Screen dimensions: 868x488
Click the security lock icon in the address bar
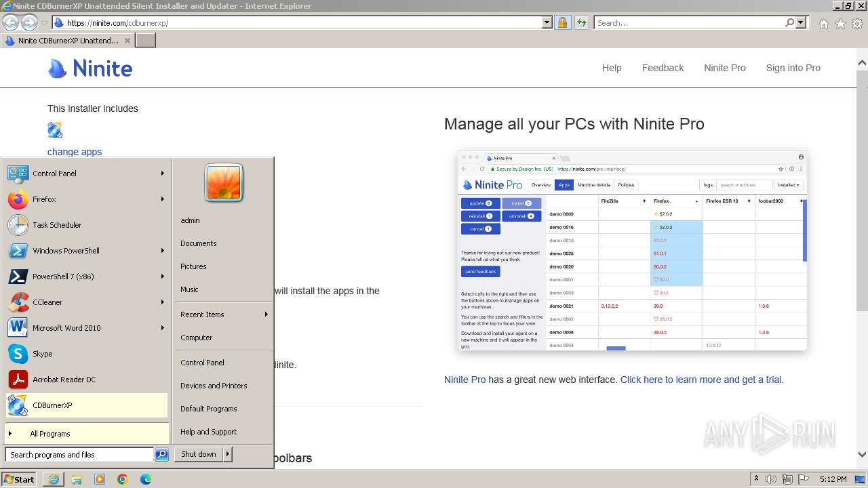click(x=562, y=23)
